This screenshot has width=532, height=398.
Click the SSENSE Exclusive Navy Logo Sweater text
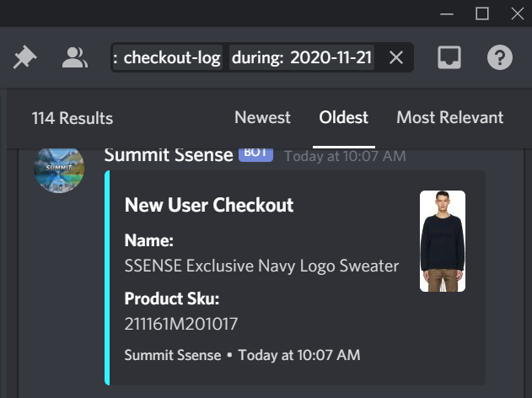click(261, 266)
